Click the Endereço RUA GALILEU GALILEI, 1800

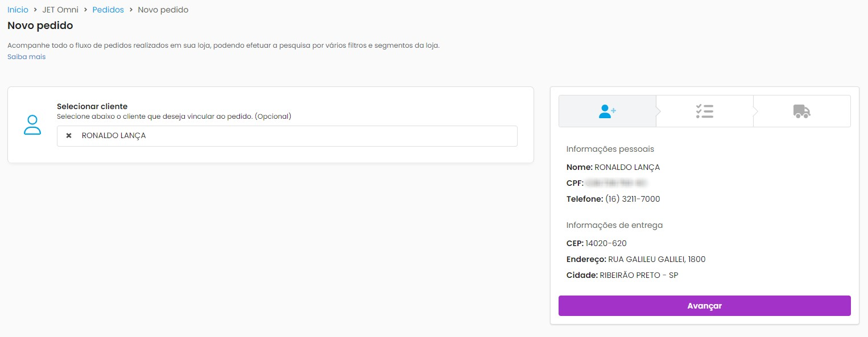(656, 259)
